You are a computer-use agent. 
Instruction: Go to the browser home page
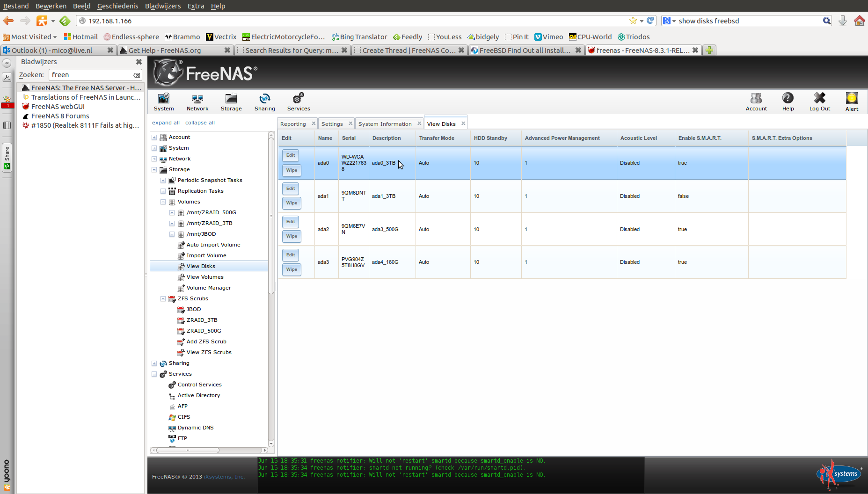859,21
